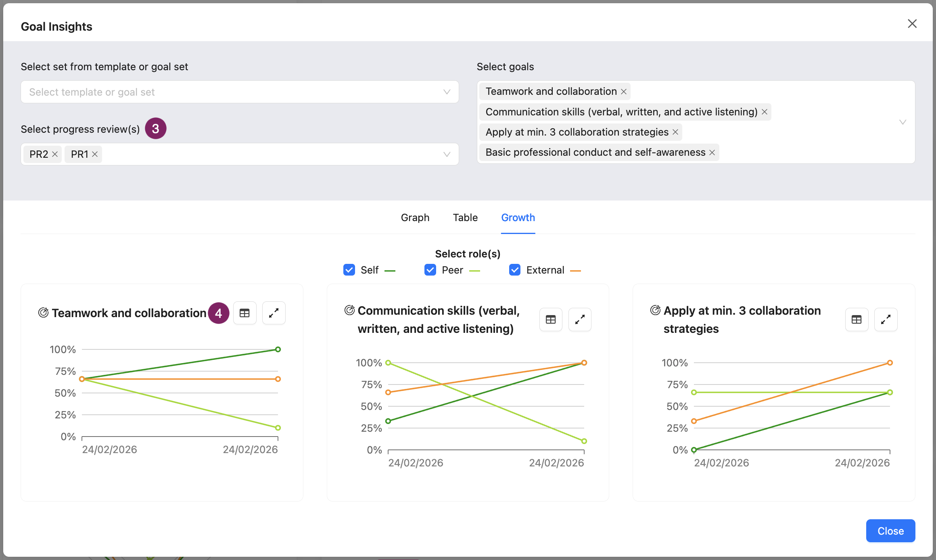Screen dimensions: 936x560
Task: Disable the External role checkbox
Action: tap(515, 270)
